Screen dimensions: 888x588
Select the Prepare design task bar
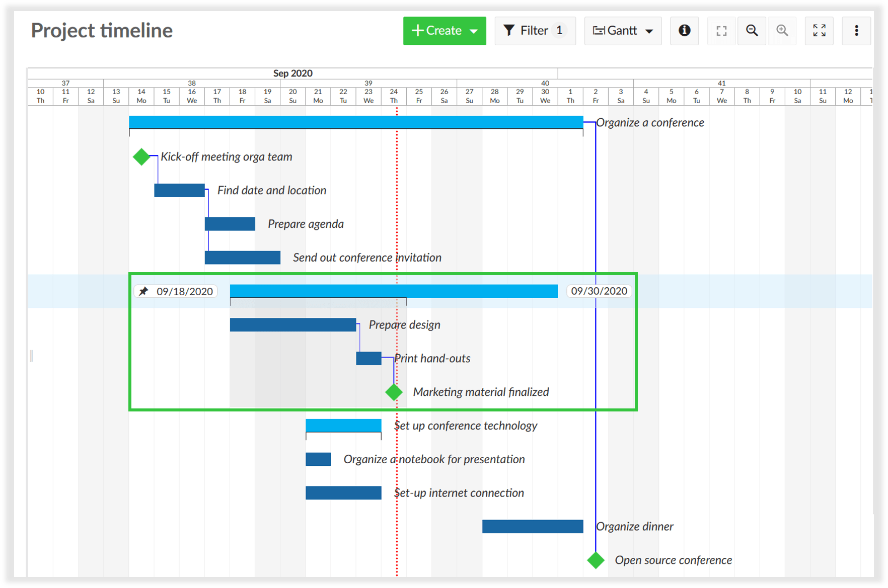(x=293, y=325)
